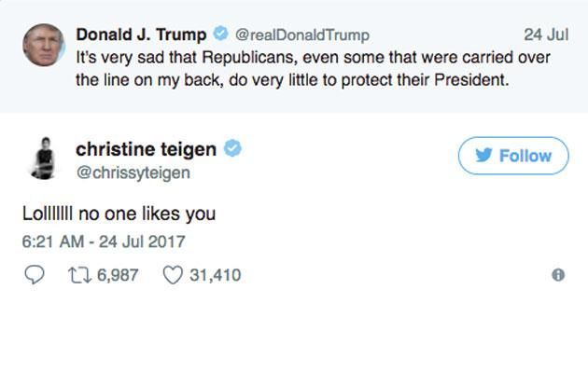Open the 6:21 AM - 24 Jul 2017 timestamp
588x373 pixels.
coord(104,242)
